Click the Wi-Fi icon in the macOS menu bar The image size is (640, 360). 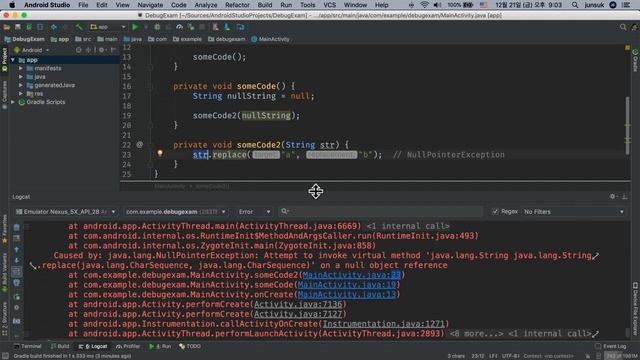point(424,5)
